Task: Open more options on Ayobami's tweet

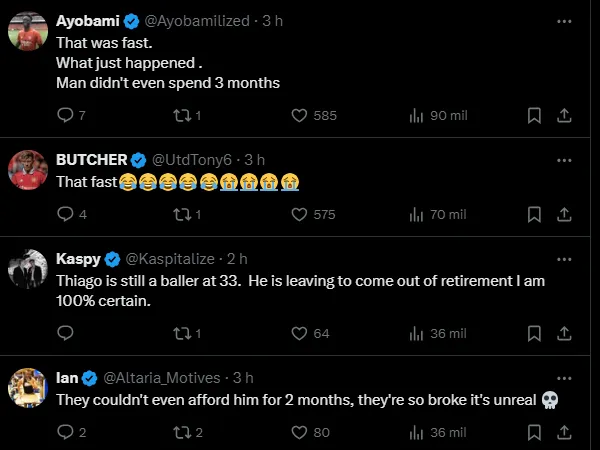Action: coord(564,21)
